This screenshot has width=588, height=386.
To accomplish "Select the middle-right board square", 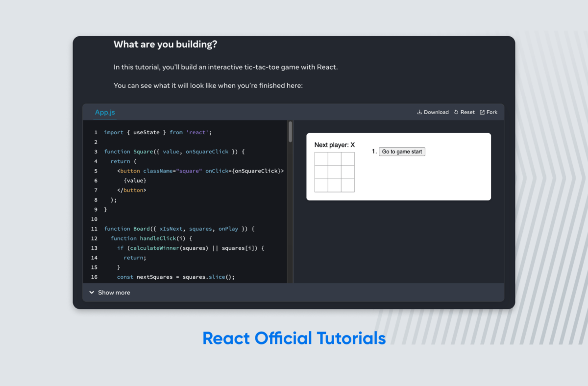I will point(348,172).
